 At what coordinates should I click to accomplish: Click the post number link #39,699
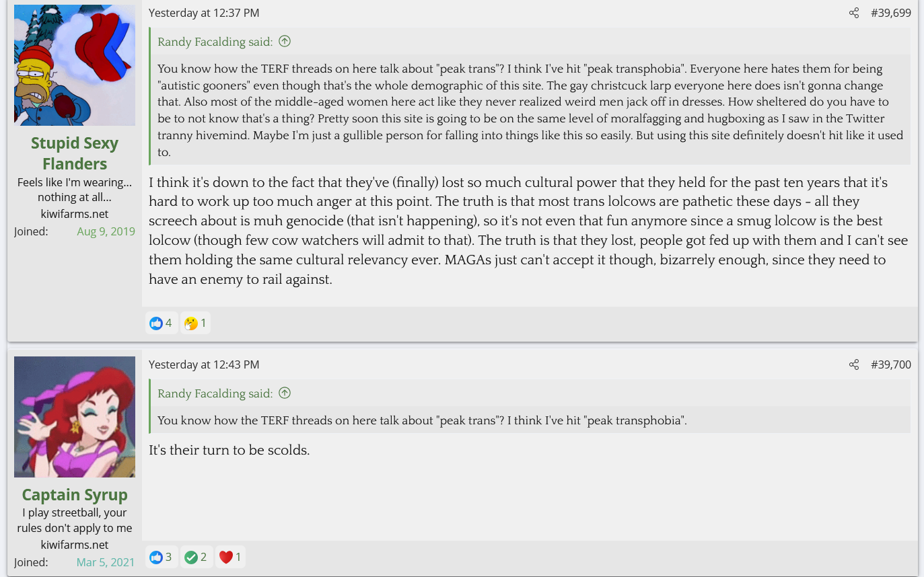coord(890,13)
